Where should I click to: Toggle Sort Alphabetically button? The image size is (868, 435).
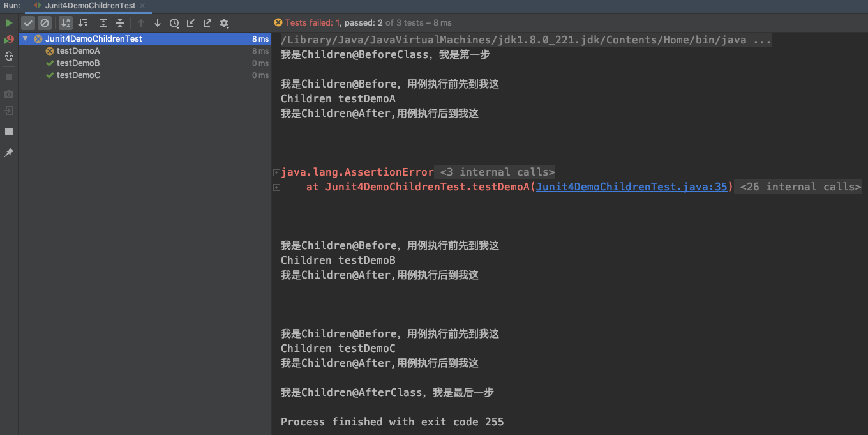click(x=66, y=23)
